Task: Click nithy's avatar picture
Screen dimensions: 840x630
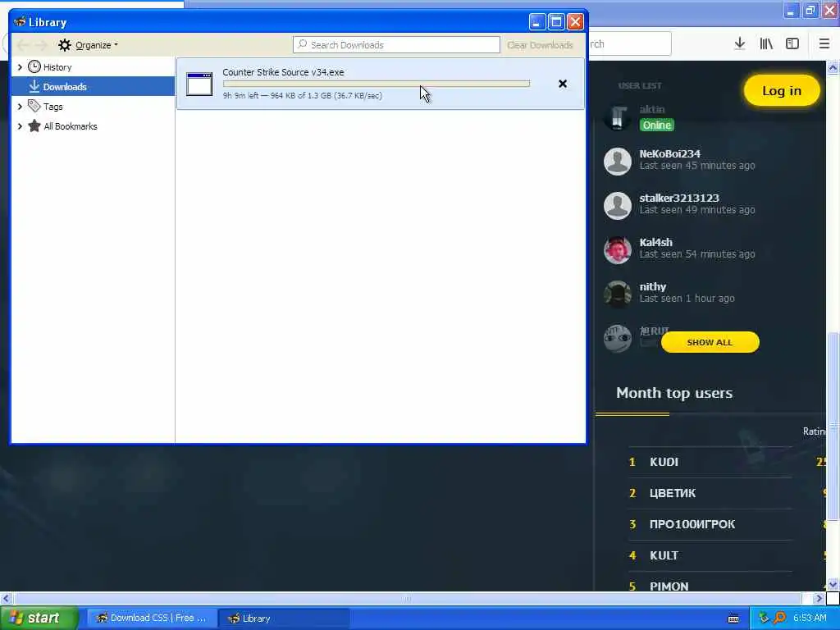Action: point(618,294)
